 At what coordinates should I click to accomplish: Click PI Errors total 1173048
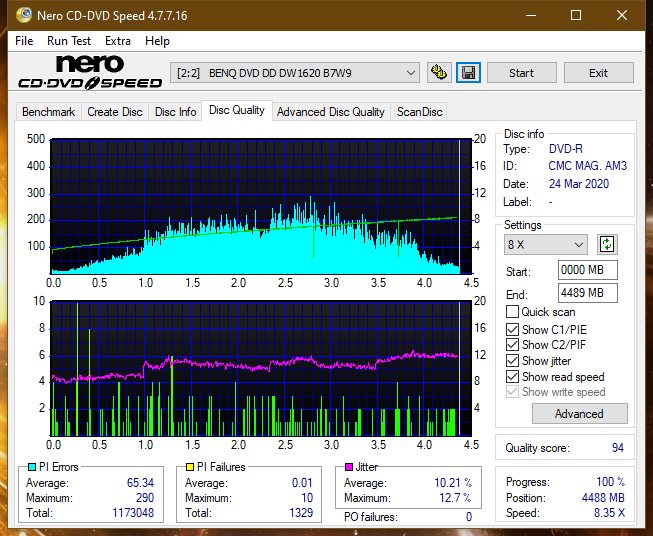click(x=133, y=513)
